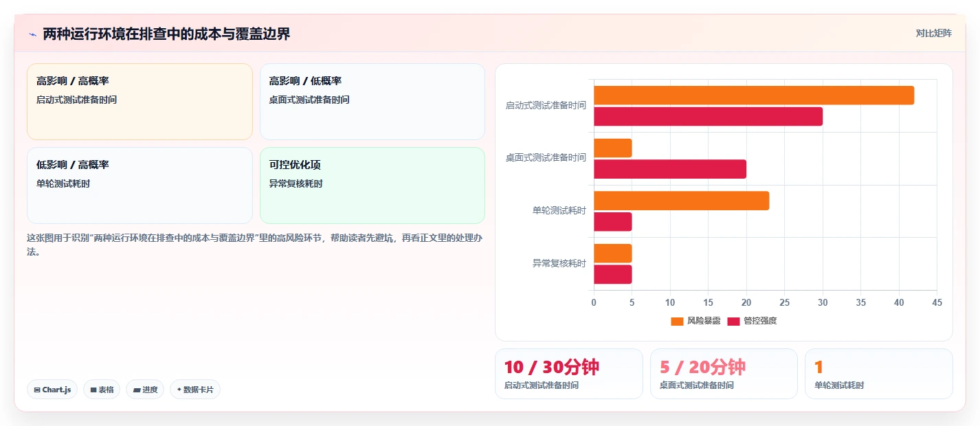Click the chart axis label 启动式测试准备时间

(x=546, y=105)
